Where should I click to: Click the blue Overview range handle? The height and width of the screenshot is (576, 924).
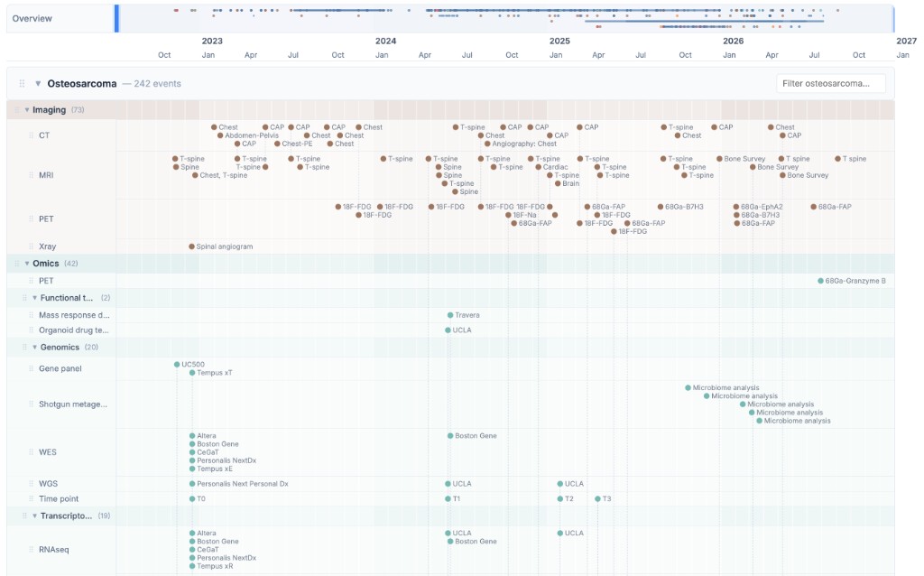click(x=116, y=18)
